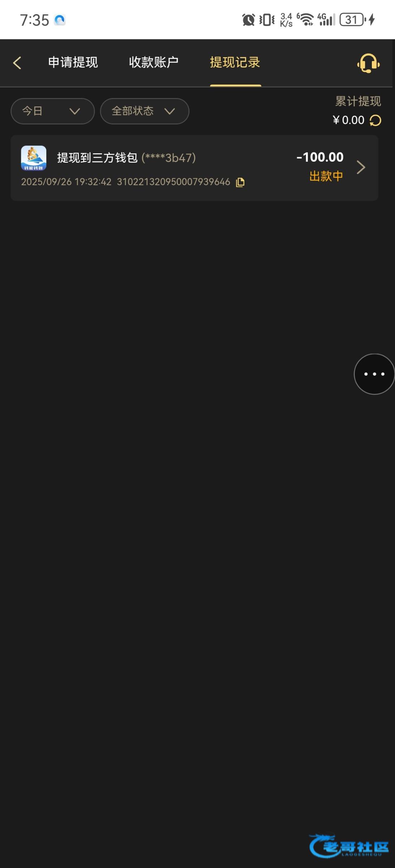
Task: Tap the wallet app icon in the record
Action: pos(34,158)
